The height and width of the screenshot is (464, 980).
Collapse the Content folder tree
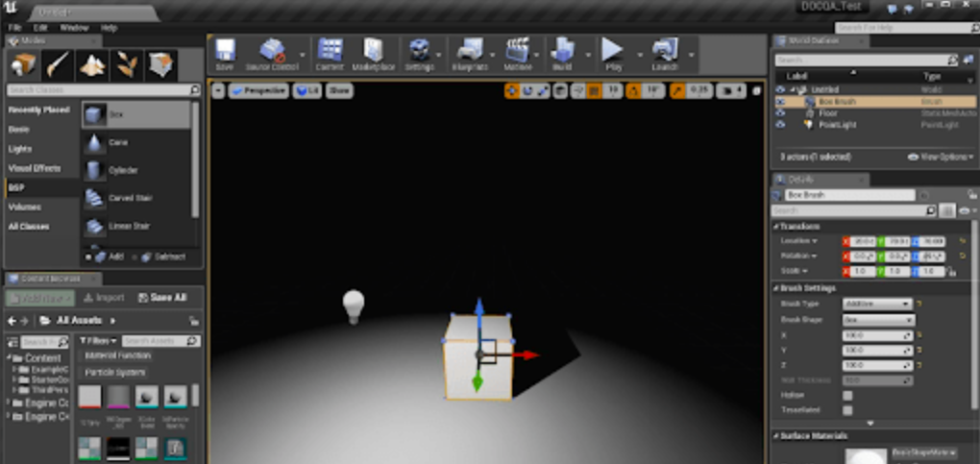(10, 358)
